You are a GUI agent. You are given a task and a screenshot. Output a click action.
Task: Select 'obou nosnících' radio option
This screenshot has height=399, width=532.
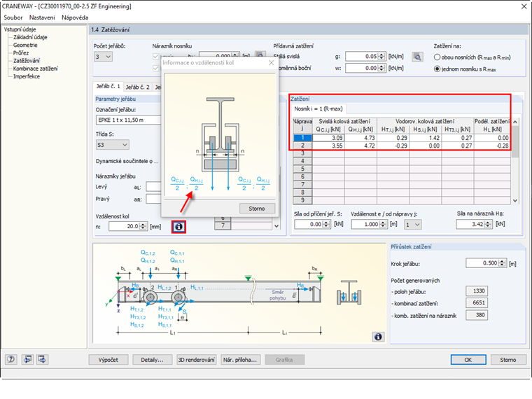(438, 57)
